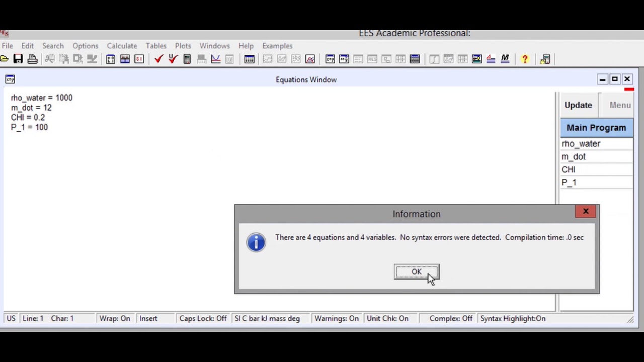Open the Search menu
Screen dimensions: 644x362
pyautogui.click(x=53, y=46)
